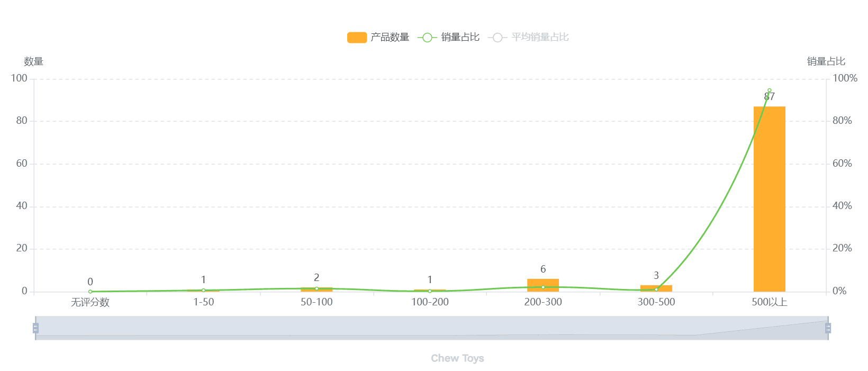Click the green line marker at 1-50
Viewport: 868px width, 371px height.
[x=203, y=290]
